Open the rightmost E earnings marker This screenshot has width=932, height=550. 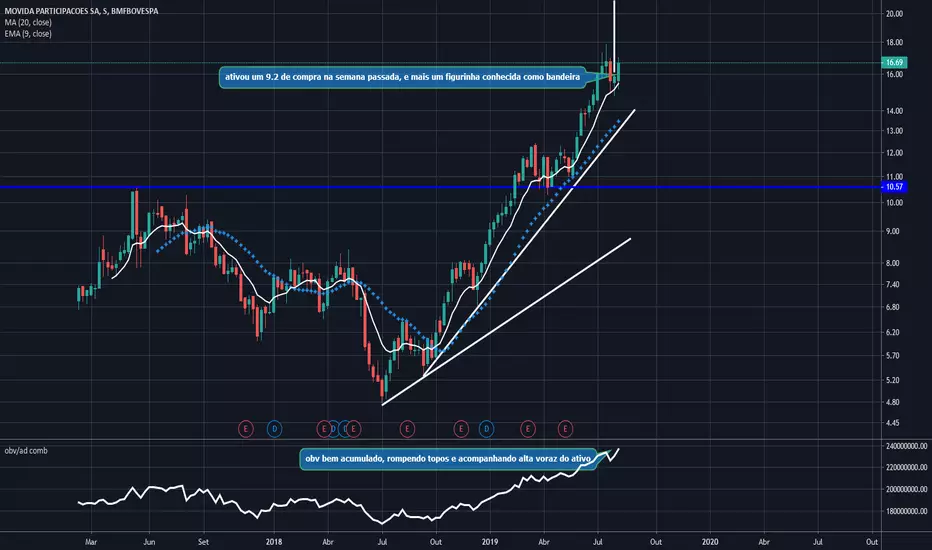[x=565, y=428]
